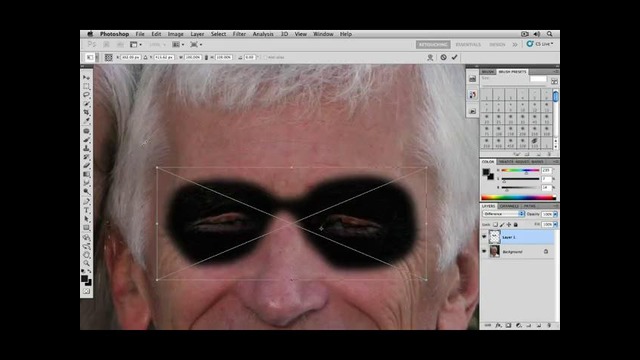Open the View Extras dropdown
This screenshot has height=360, width=640.
[x=136, y=44]
